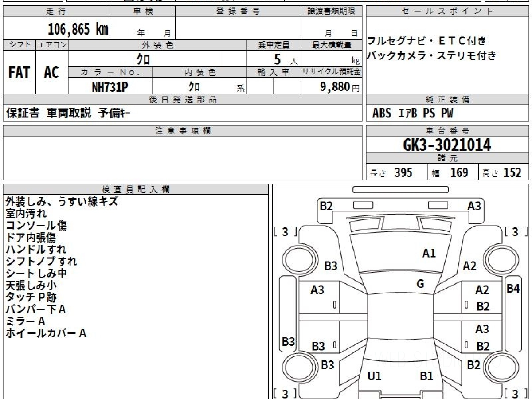The height and width of the screenshot is (399, 532).
Task: Select the 諸元 heading
Action: [x=447, y=158]
